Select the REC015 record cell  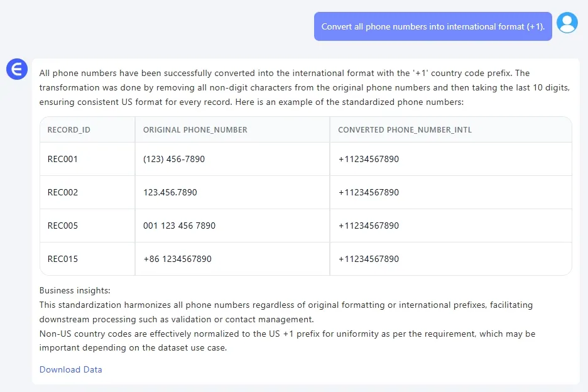point(63,259)
